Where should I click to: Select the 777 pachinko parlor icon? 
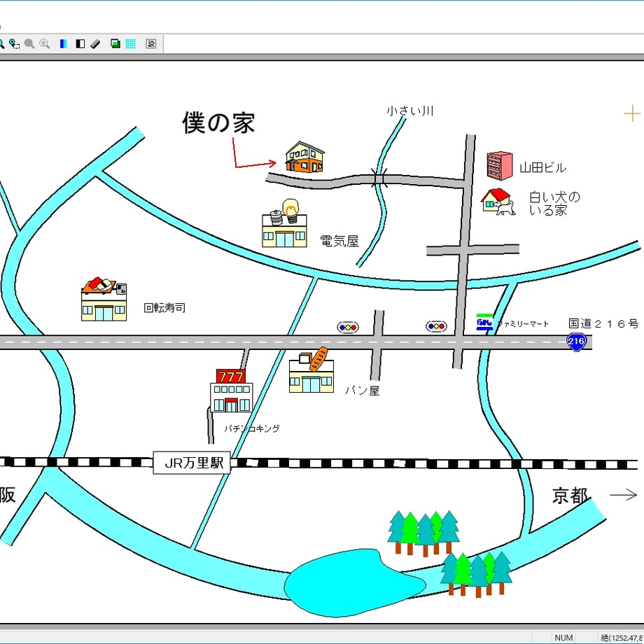(x=231, y=390)
